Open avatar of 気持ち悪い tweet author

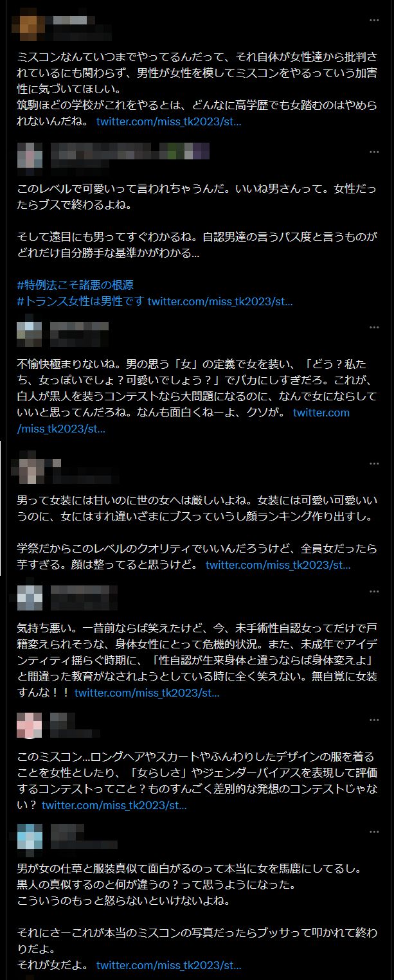(29, 598)
